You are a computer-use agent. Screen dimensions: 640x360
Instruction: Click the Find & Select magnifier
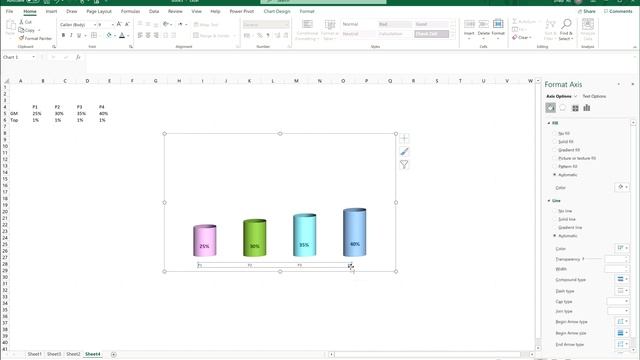566,24
